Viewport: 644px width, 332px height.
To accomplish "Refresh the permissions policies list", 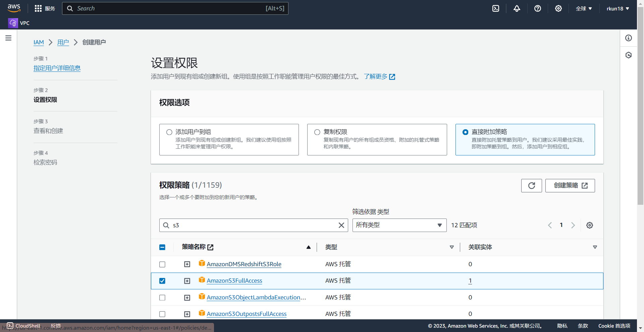I will click(532, 186).
